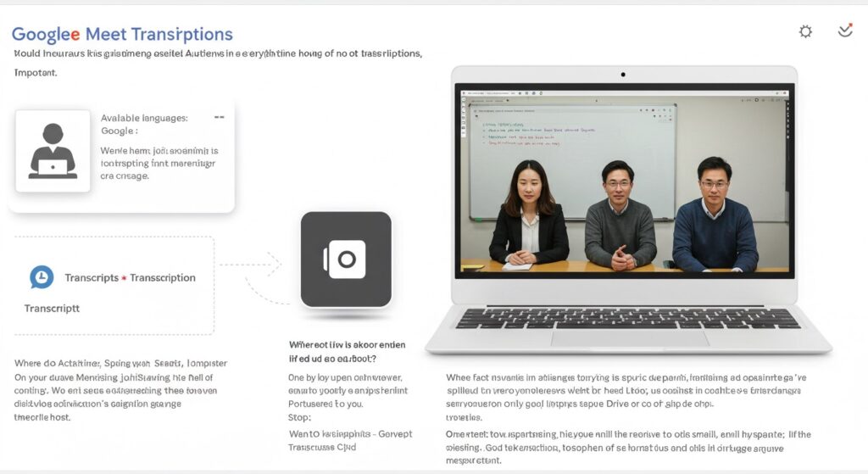Viewport: 868px width, 474px height.
Task: Click the laptop webcam dot
Action: [x=624, y=75]
